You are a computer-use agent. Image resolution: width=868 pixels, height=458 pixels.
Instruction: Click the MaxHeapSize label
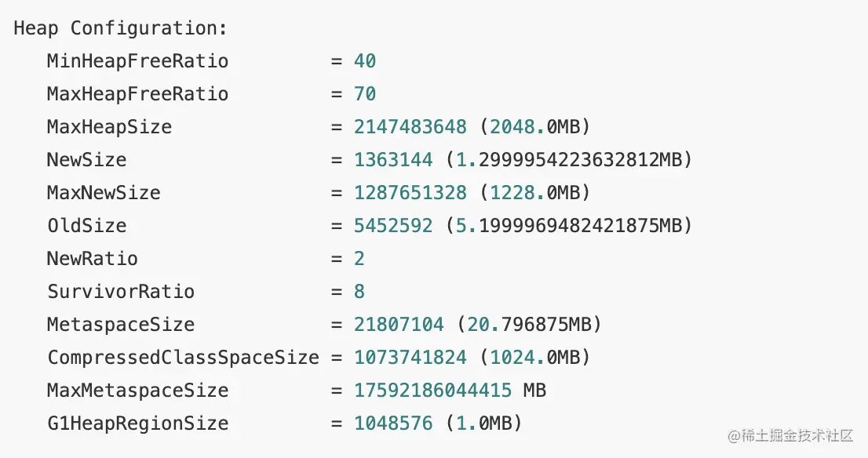click(109, 127)
